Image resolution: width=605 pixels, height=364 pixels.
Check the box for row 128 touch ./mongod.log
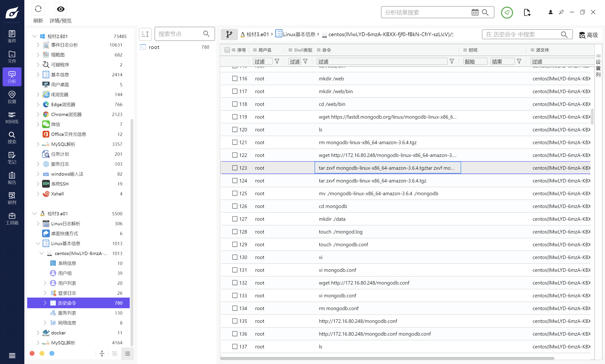(x=235, y=232)
